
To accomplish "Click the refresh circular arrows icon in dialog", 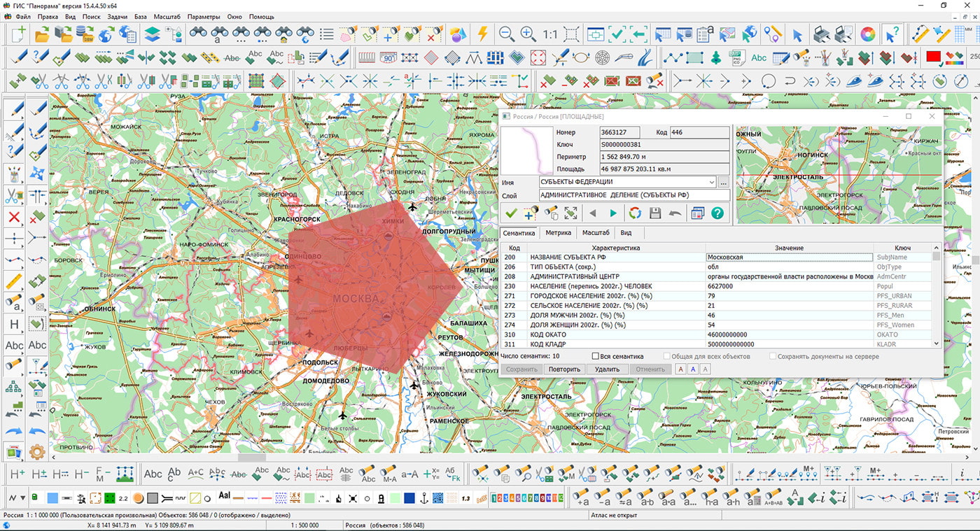I will pos(635,213).
